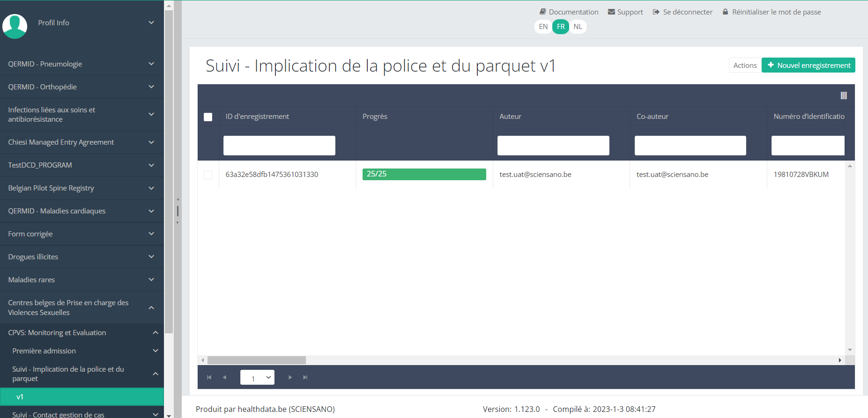
Task: Check the row checkbox for record 63a32e58dfb1475361031330
Action: coord(208,175)
